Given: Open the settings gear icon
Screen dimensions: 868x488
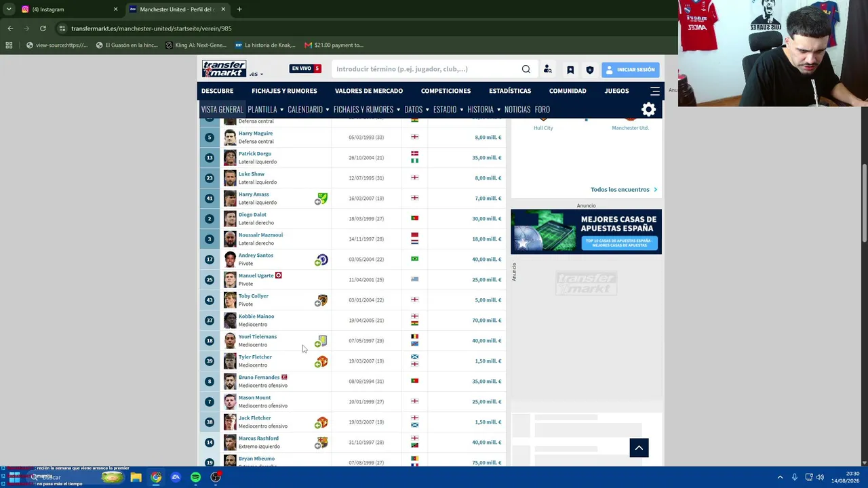Looking at the screenshot, I should [649, 110].
